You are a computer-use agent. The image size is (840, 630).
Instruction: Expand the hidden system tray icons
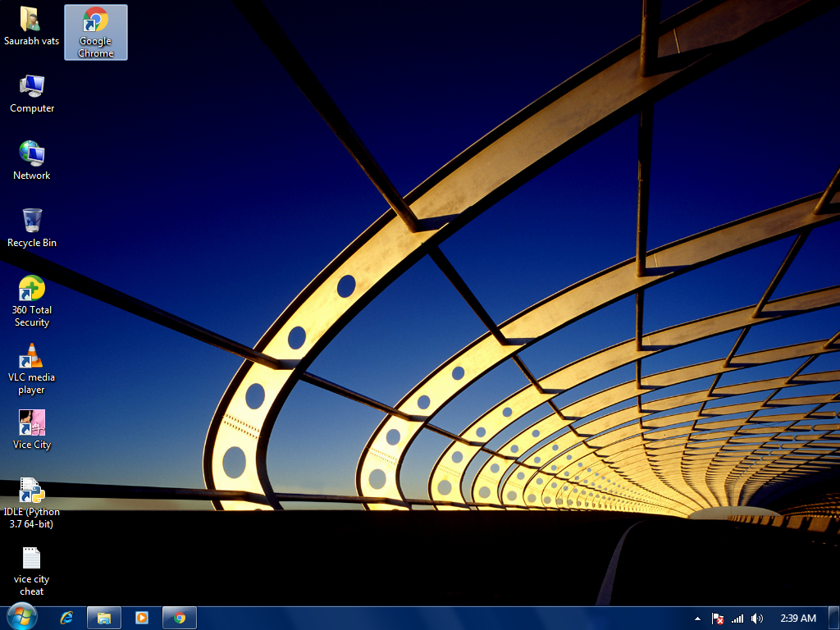(x=696, y=618)
